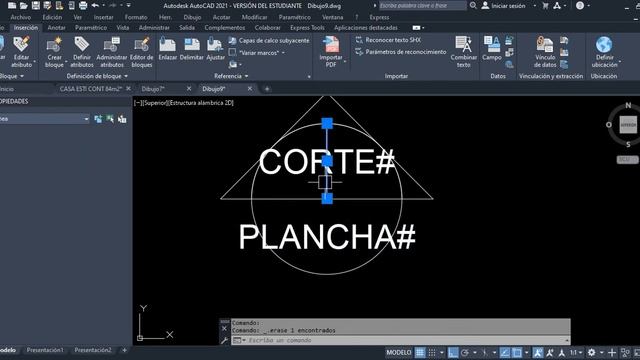Toggle snap mode dotted grid in status bar

click(432, 352)
